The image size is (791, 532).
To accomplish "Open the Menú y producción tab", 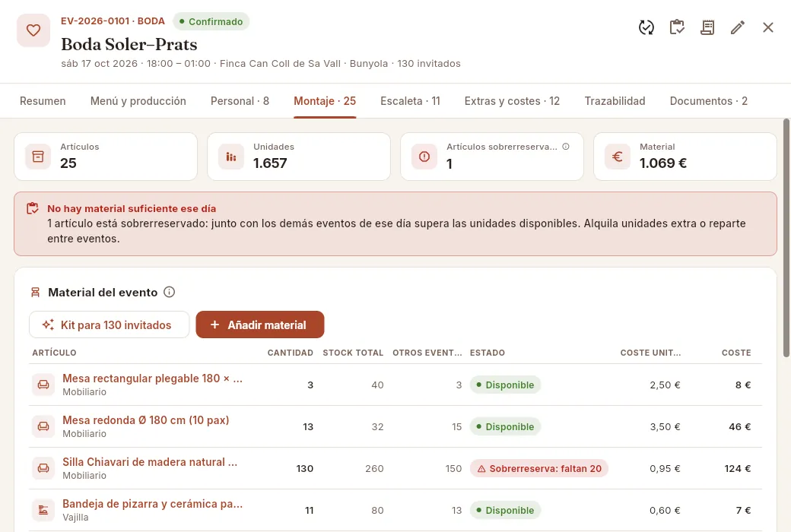I will (x=138, y=101).
